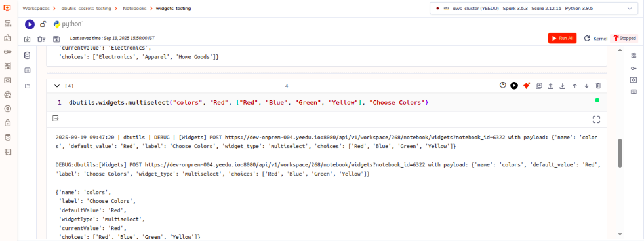This screenshot has height=241, width=644.
Task: Open the bottom card icon in right panel
Action: pyautogui.click(x=634, y=92)
